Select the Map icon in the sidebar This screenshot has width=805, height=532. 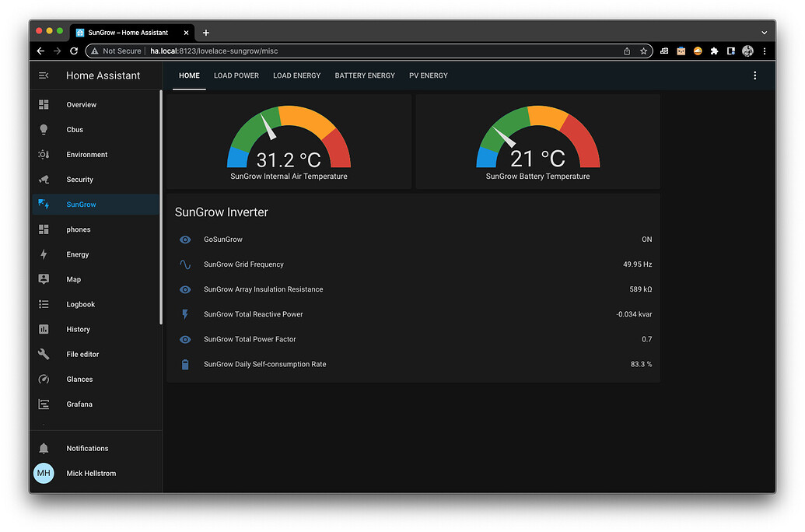pos(44,279)
